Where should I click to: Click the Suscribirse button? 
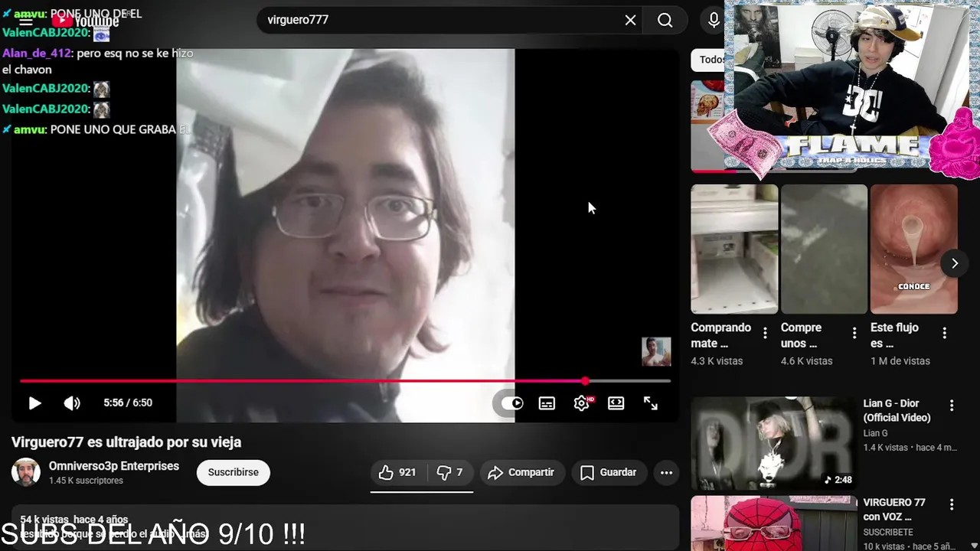pos(234,472)
